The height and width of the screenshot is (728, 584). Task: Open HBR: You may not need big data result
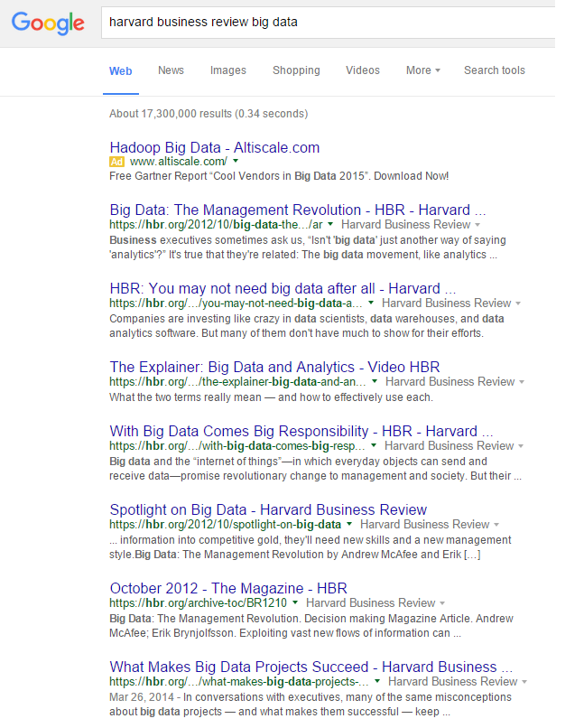pos(283,288)
